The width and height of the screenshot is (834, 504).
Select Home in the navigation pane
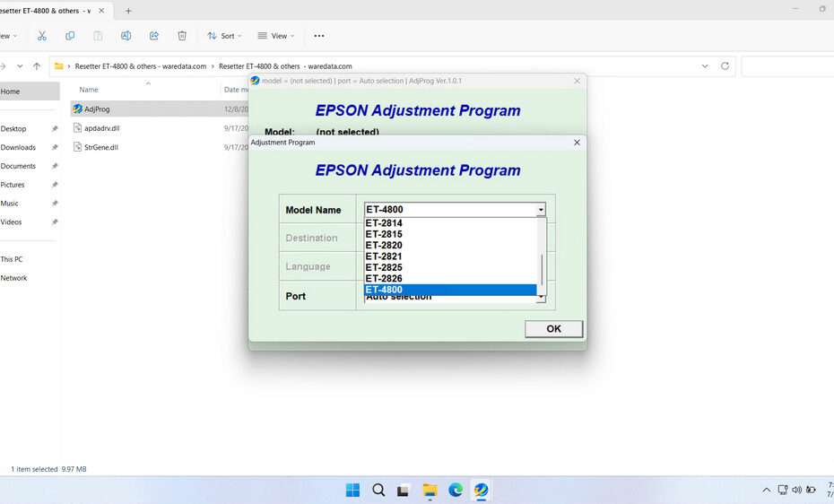coord(30,91)
